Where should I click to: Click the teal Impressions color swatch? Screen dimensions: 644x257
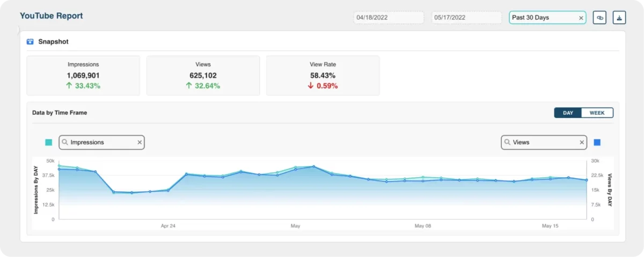point(49,142)
